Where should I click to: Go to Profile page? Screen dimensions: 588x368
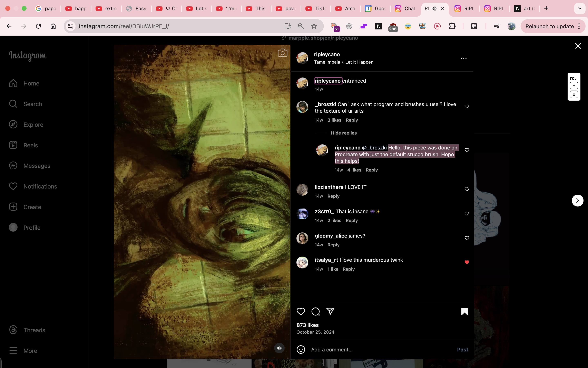[24, 228]
